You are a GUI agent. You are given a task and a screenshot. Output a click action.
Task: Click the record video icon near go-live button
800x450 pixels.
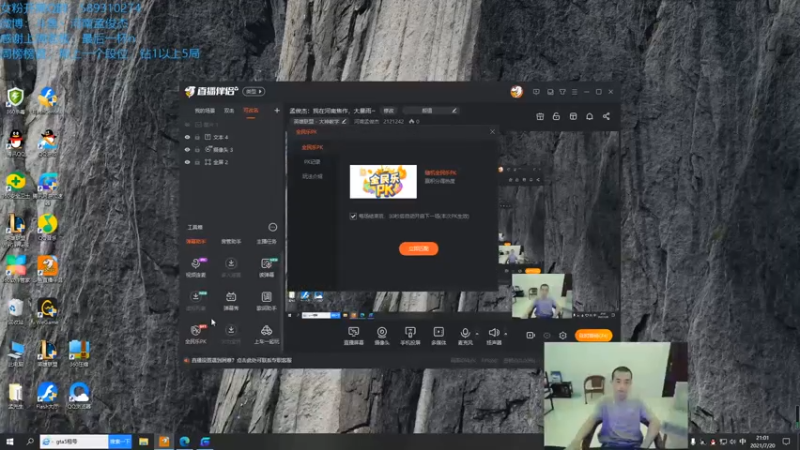[x=531, y=335]
